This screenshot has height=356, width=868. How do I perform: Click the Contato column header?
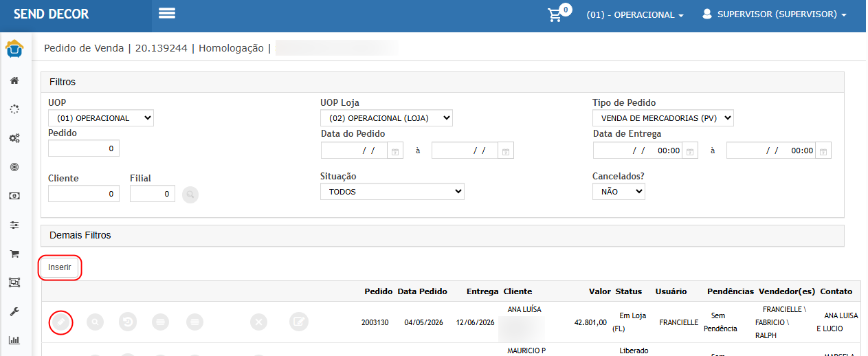click(x=836, y=291)
